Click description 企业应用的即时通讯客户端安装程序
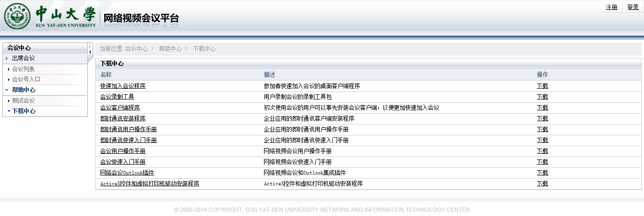 pos(309,119)
